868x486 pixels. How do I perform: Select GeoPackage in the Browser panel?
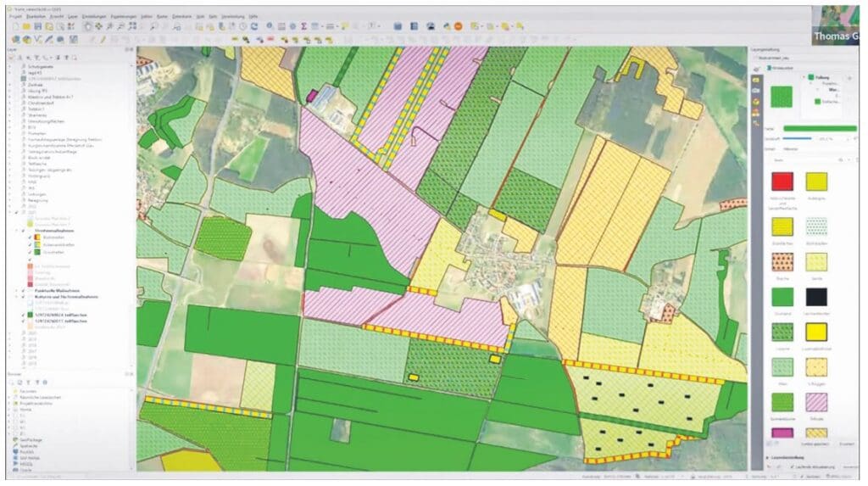pyautogui.click(x=31, y=440)
